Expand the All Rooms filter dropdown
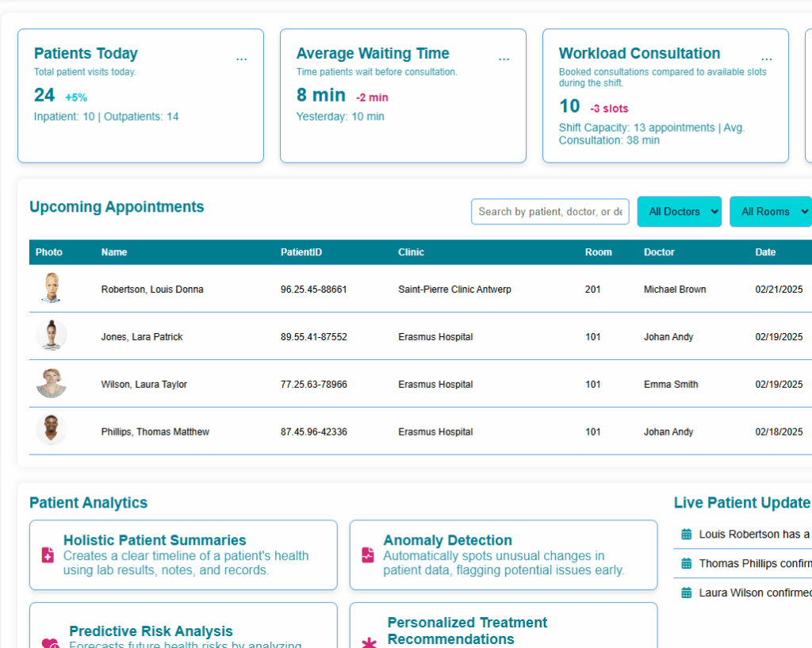The height and width of the screenshot is (648, 812). tap(771, 212)
